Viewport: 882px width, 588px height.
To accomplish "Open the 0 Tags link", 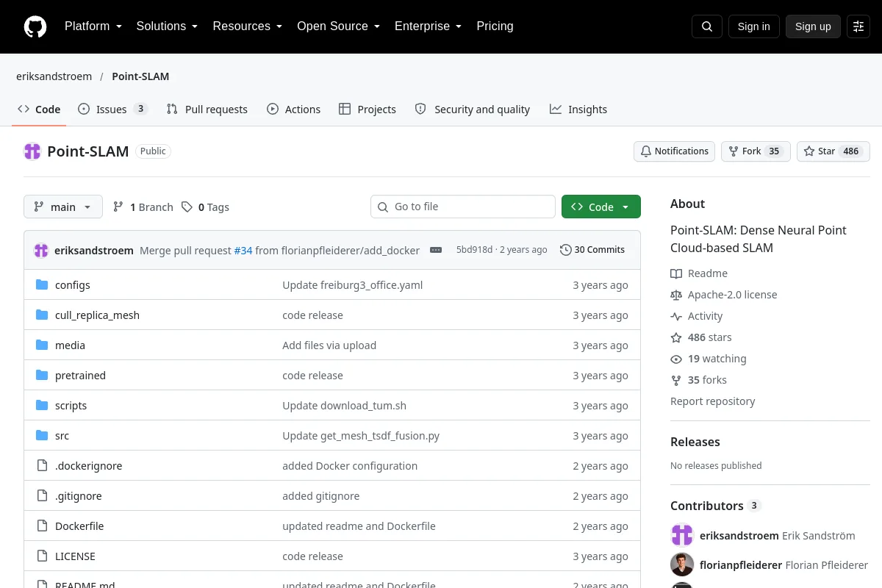I will [x=206, y=207].
